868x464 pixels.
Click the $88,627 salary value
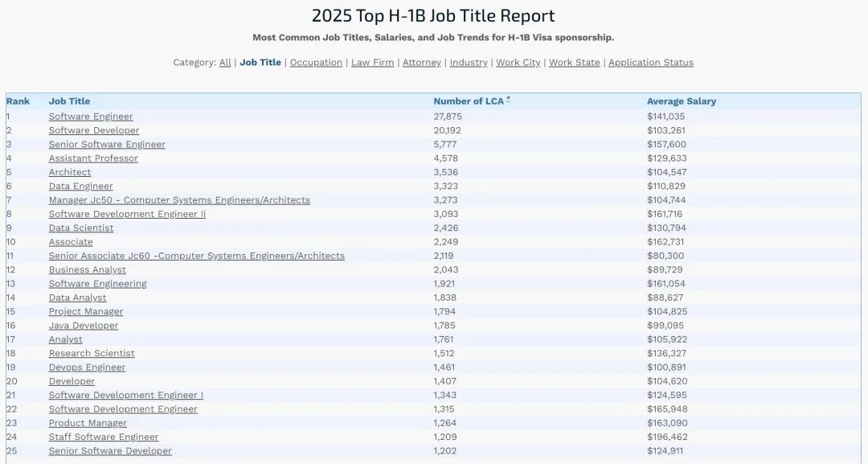coord(666,298)
